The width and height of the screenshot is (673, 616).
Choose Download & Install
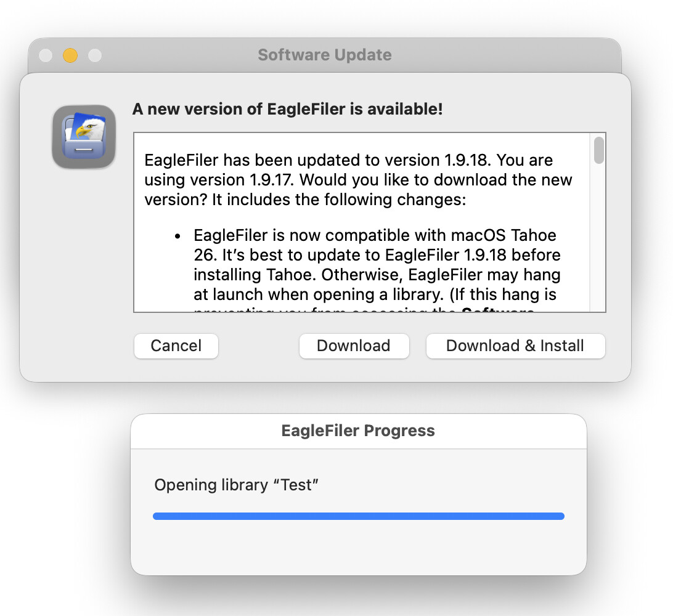coord(515,346)
